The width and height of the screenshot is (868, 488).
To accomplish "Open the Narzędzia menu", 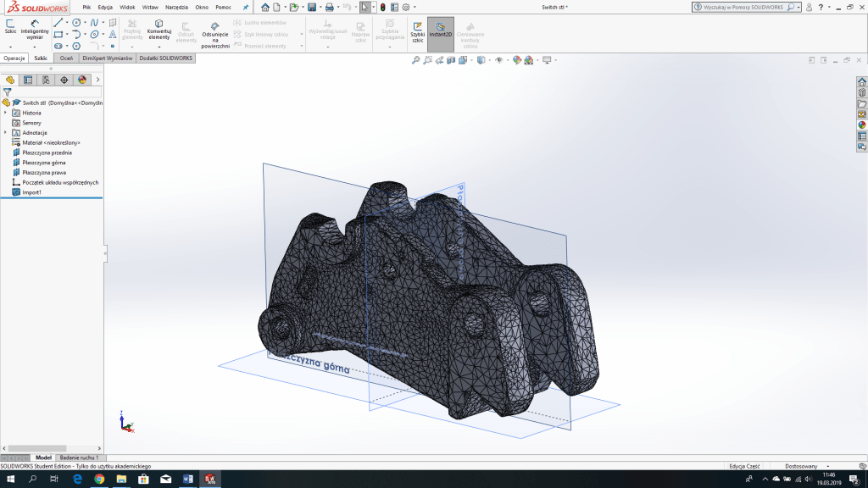I will 176,7.
